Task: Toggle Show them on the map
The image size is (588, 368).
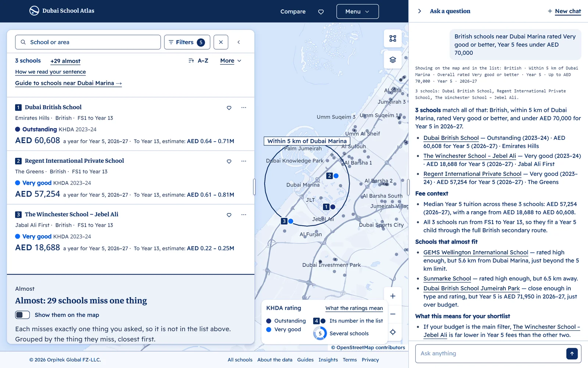Action: pyautogui.click(x=22, y=315)
